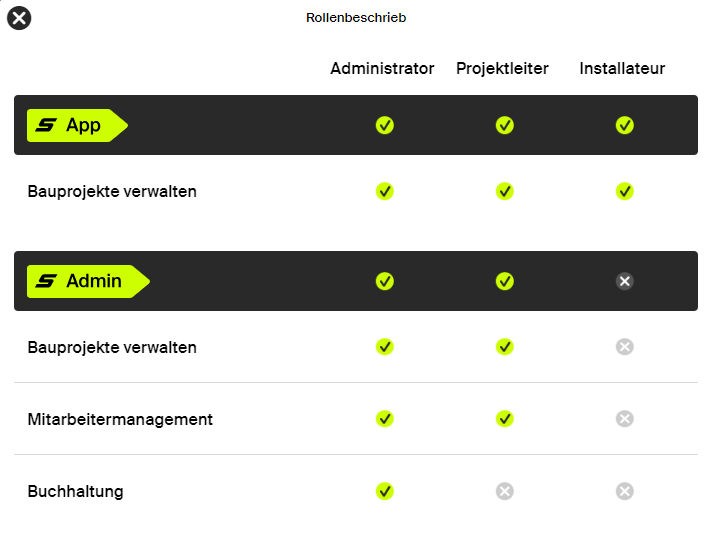
Task: Click Administrator checkmark for Buchhaltung
Action: (x=385, y=491)
